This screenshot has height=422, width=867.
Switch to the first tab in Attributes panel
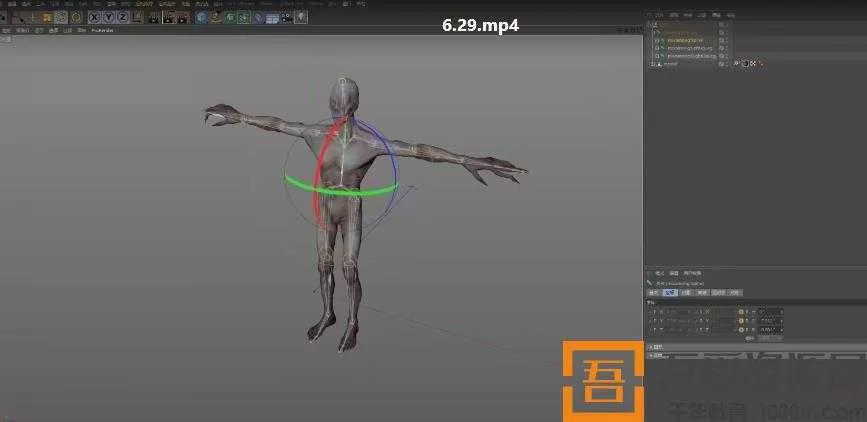coord(652,293)
